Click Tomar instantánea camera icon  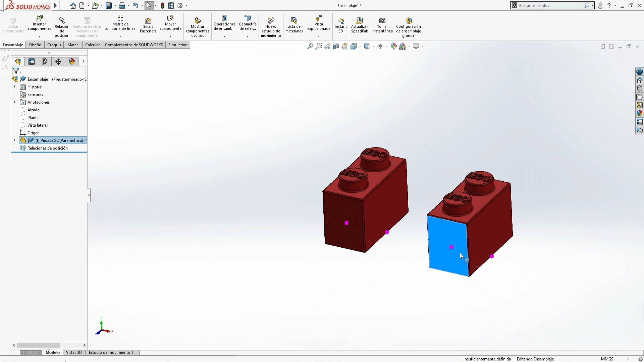click(x=382, y=25)
